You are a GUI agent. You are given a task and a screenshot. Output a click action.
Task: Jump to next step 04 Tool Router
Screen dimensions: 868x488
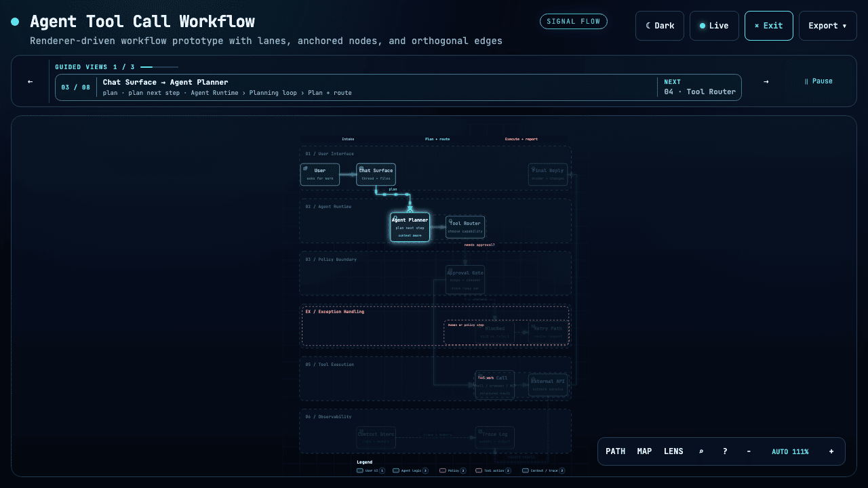click(x=700, y=87)
